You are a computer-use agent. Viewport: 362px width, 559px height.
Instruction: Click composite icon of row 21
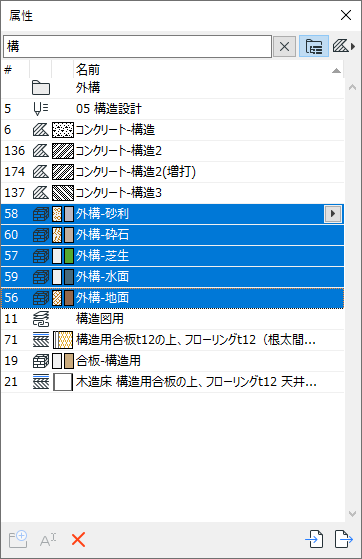pos(41,382)
